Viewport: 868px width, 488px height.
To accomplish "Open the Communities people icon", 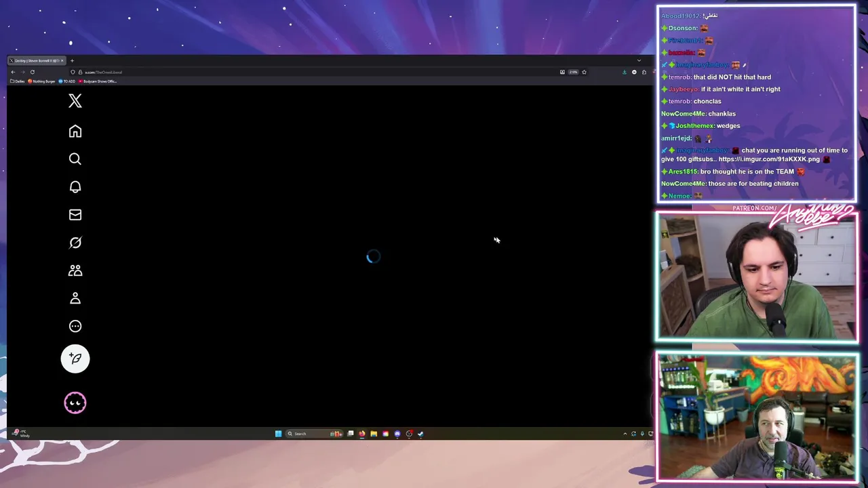I will coord(75,270).
